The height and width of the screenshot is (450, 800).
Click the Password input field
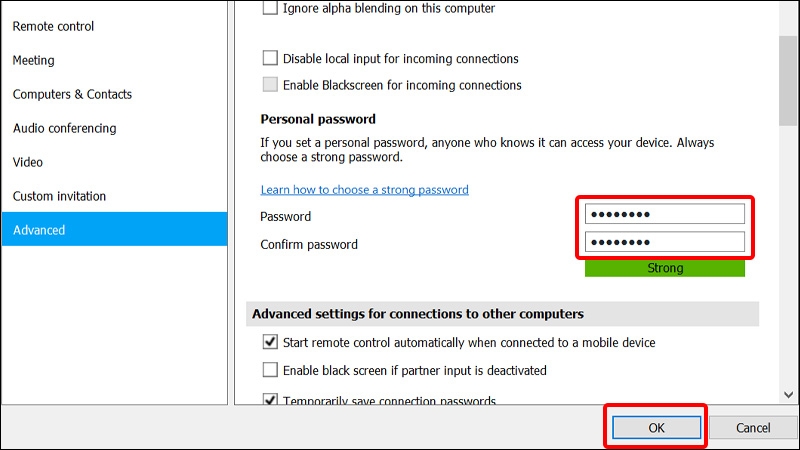pyautogui.click(x=665, y=214)
